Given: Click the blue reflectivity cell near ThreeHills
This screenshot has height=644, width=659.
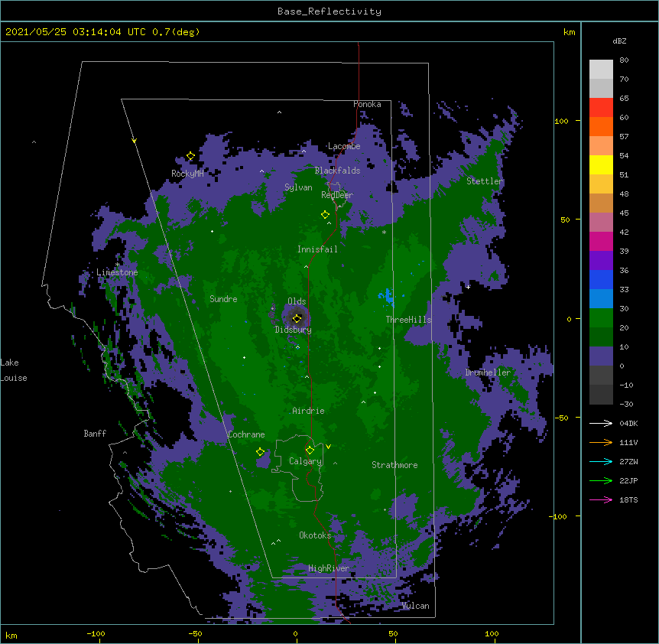Looking at the screenshot, I should (386, 295).
